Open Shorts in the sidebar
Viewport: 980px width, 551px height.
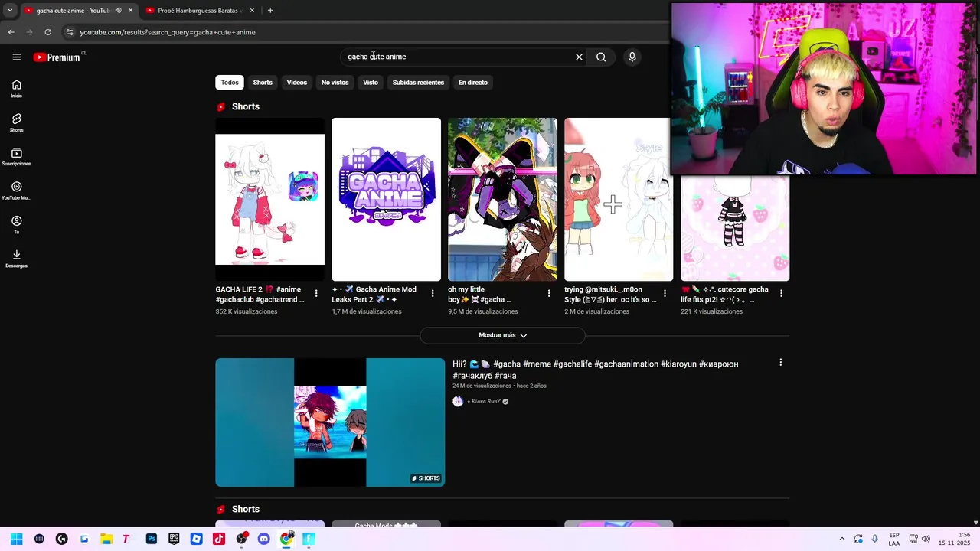[16, 122]
